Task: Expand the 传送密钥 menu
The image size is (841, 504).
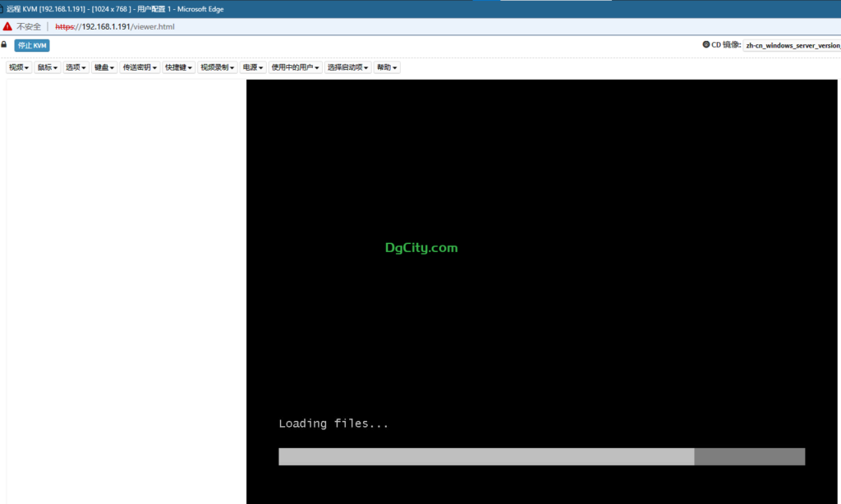Action: point(140,67)
